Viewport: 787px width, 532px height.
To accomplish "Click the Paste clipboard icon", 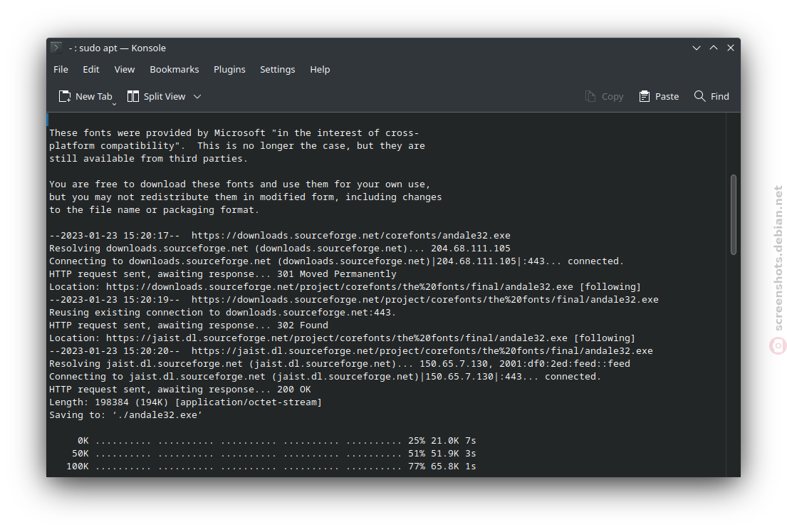I will [x=645, y=96].
